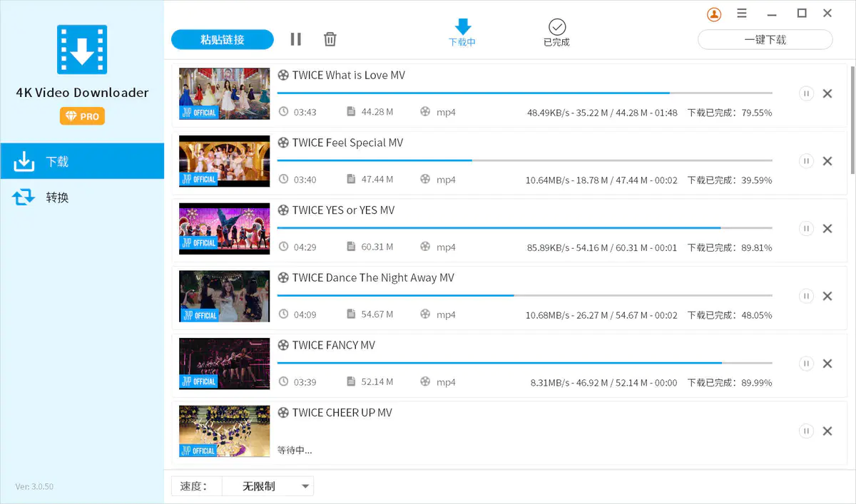Switch to the 已完成 completed tab
This screenshot has width=856, height=504.
point(556,33)
